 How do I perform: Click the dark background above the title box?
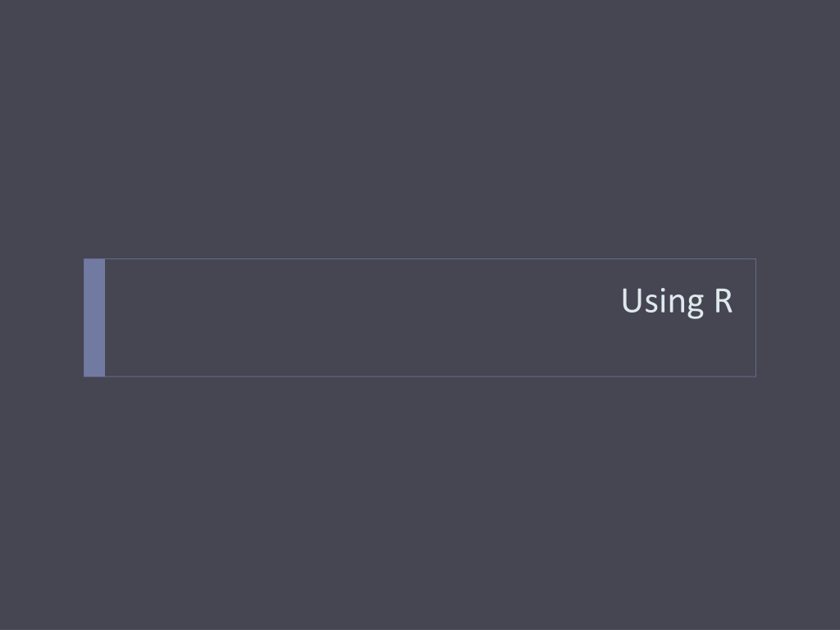click(420, 129)
